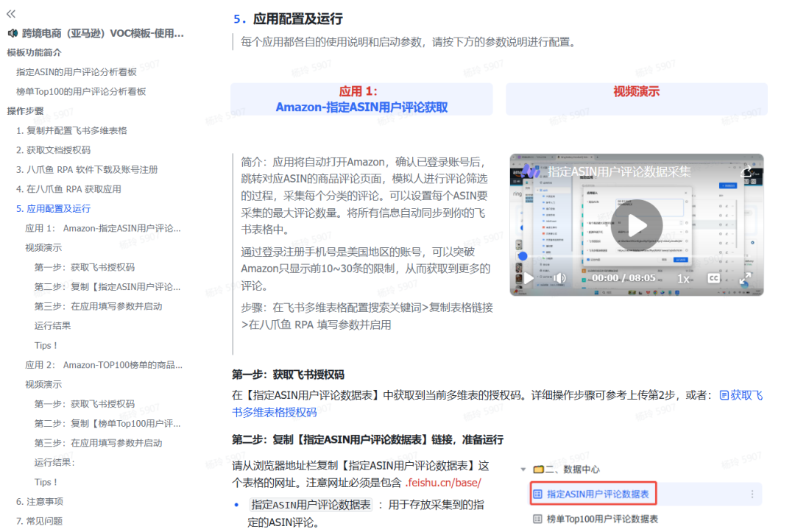
Task: Enter fullscreen mode for the video
Action: coord(745,278)
